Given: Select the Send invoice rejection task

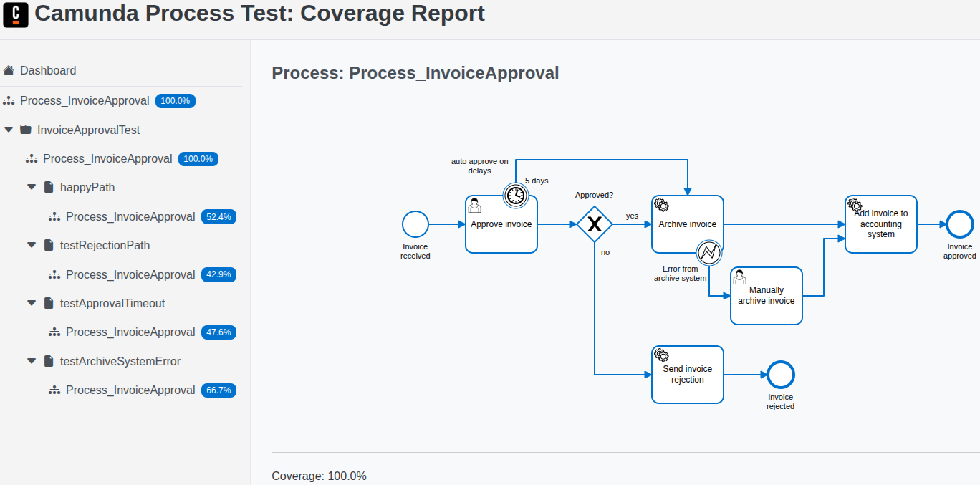Looking at the screenshot, I should (x=687, y=375).
